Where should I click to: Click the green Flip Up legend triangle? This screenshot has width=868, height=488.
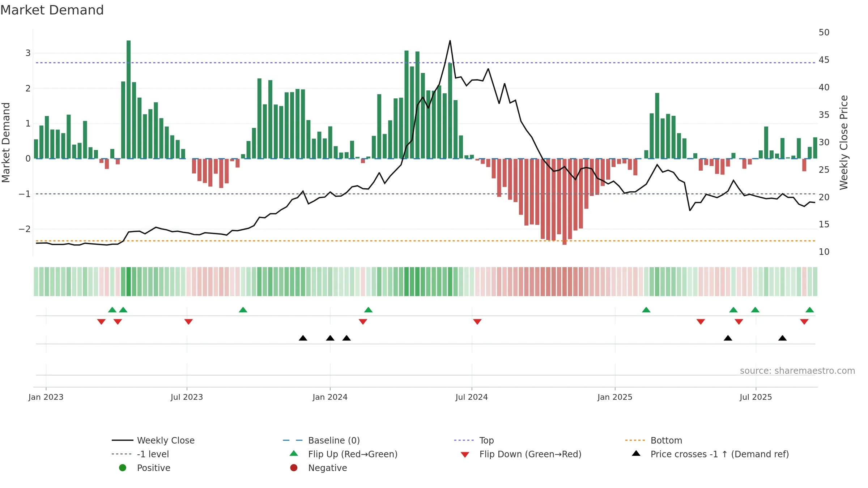point(294,453)
